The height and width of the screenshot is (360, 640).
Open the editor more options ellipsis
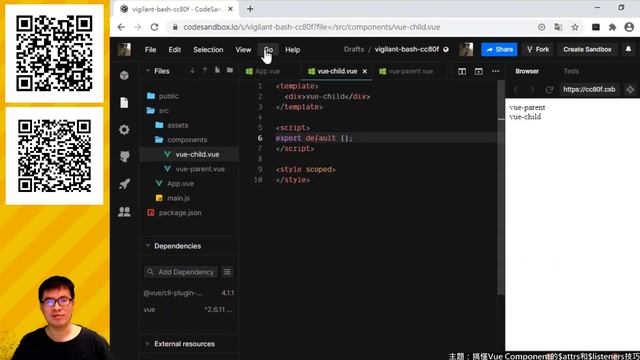496,71
